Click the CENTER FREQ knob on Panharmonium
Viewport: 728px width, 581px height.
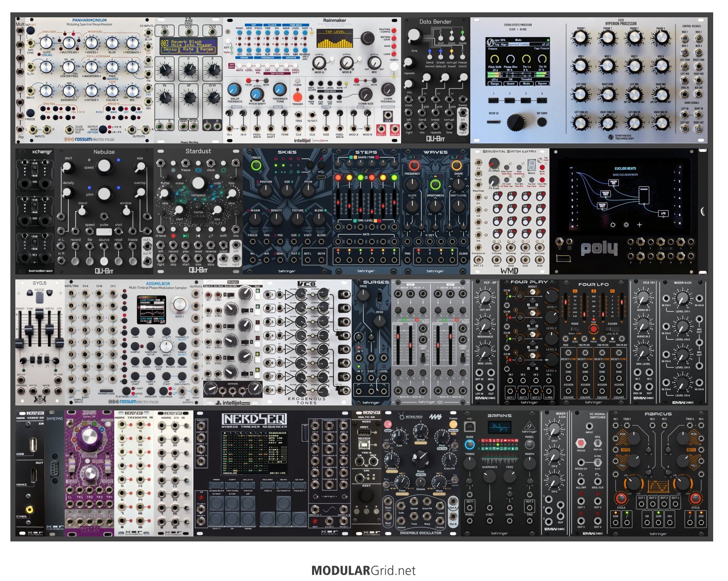coord(69,66)
